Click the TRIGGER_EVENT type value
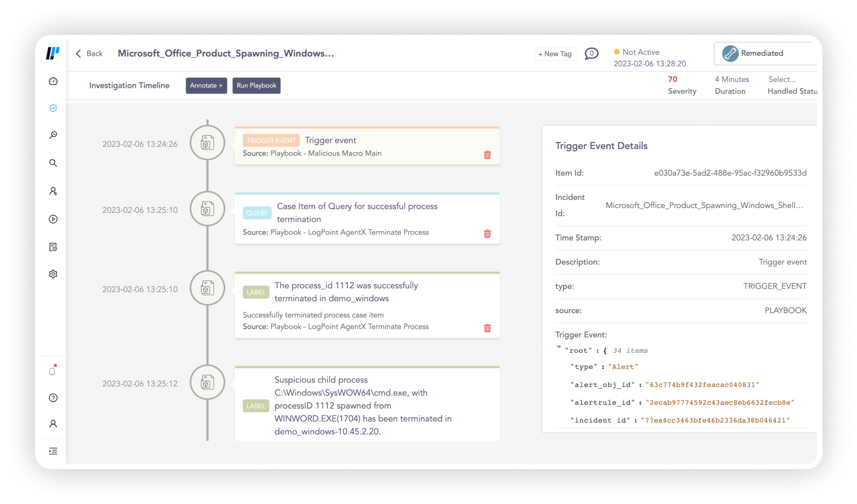857x504 pixels. [x=775, y=286]
